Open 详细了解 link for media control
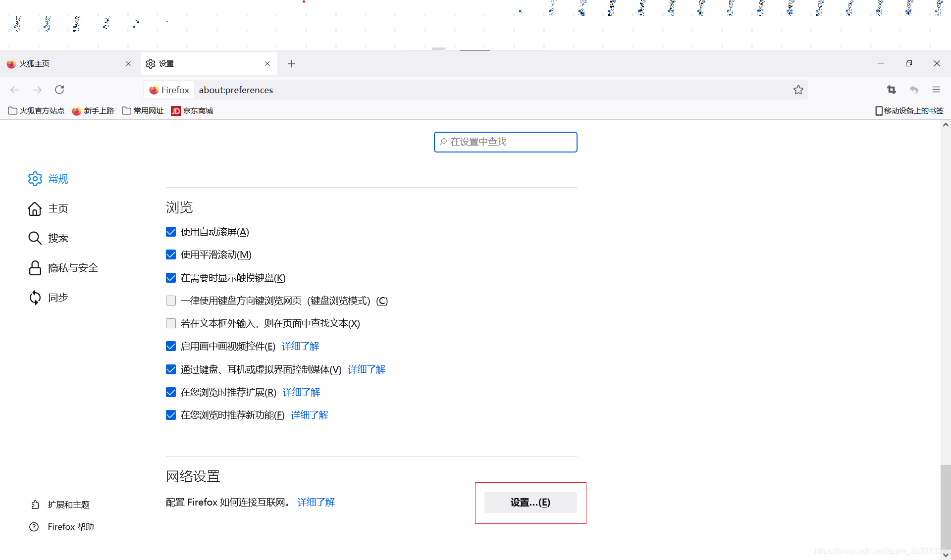The height and width of the screenshot is (560, 951). pos(367,369)
